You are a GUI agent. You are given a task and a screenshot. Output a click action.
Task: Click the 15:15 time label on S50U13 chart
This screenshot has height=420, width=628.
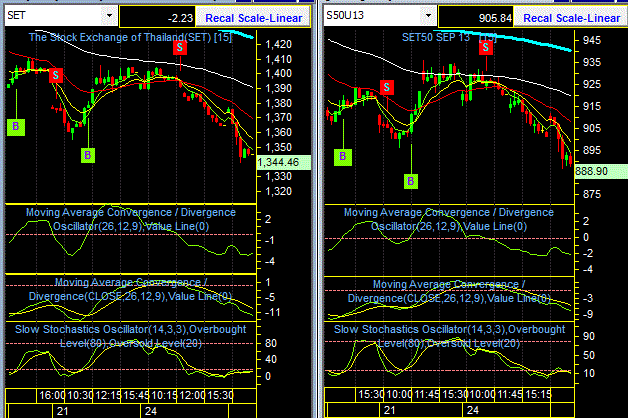(x=538, y=394)
